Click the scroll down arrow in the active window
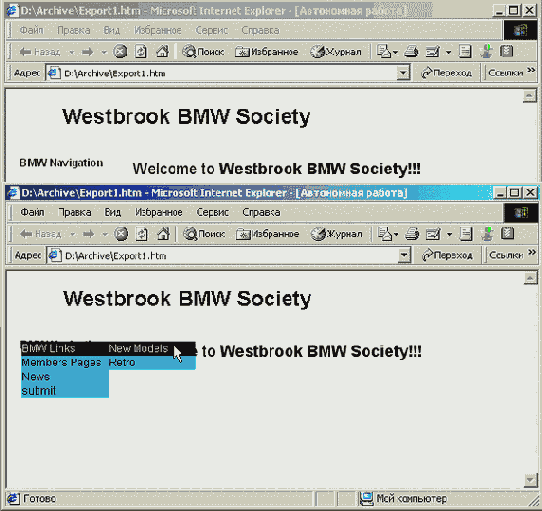542x511 pixels. [x=530, y=480]
